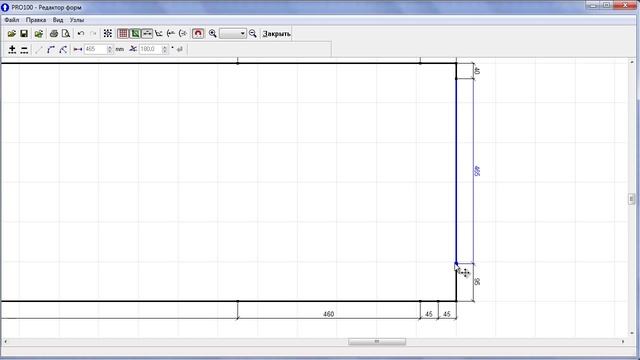
Task: Toggle the green snap button
Action: 135,33
